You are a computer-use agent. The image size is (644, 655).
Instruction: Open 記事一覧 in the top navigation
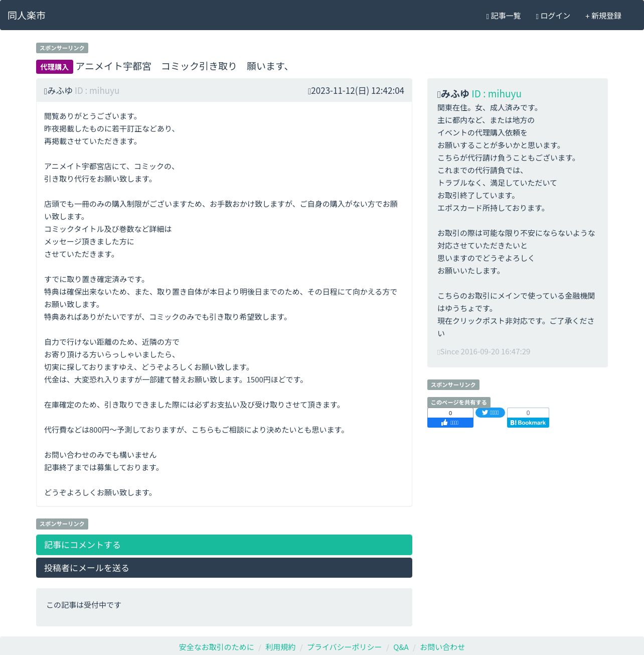(x=504, y=16)
